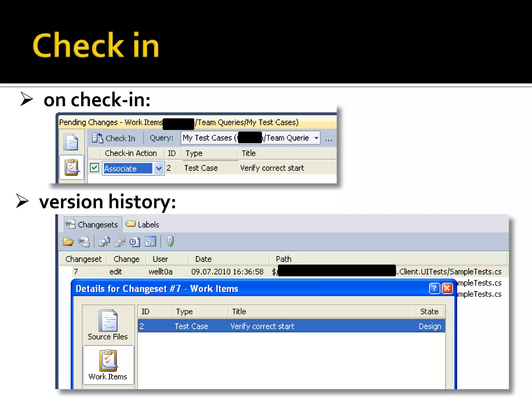Click the ellipsis button beside the query
The width and height of the screenshot is (532, 399).
pos(329,139)
